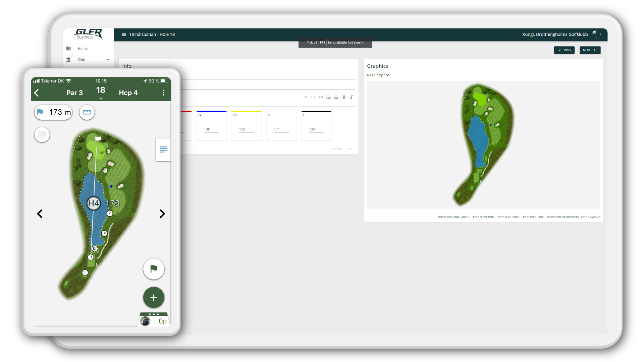Tap the Hcp 4 label on phone

click(128, 93)
